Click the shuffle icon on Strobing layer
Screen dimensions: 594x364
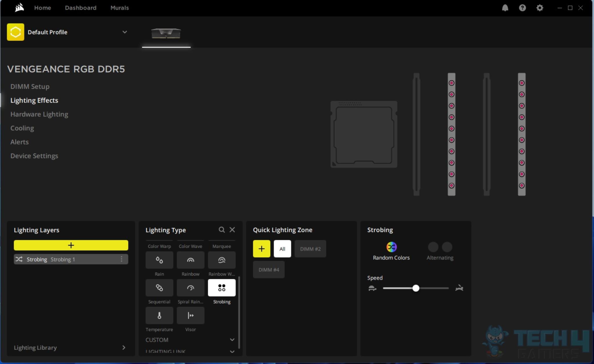pyautogui.click(x=19, y=259)
